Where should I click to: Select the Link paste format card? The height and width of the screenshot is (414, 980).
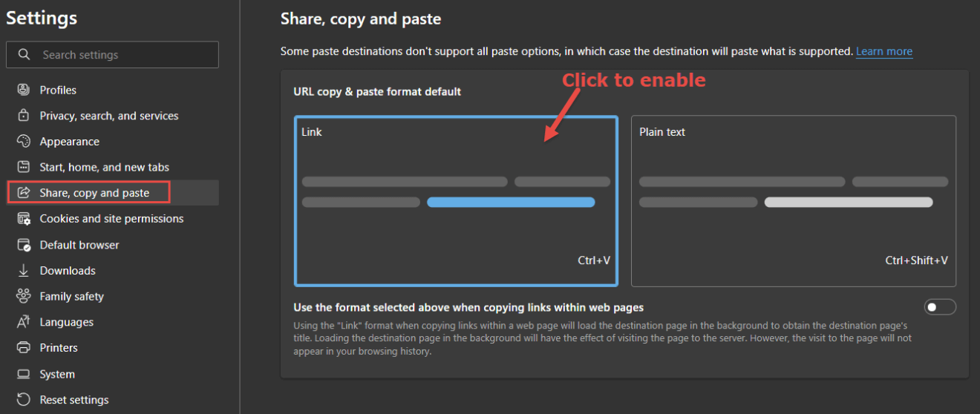[456, 201]
